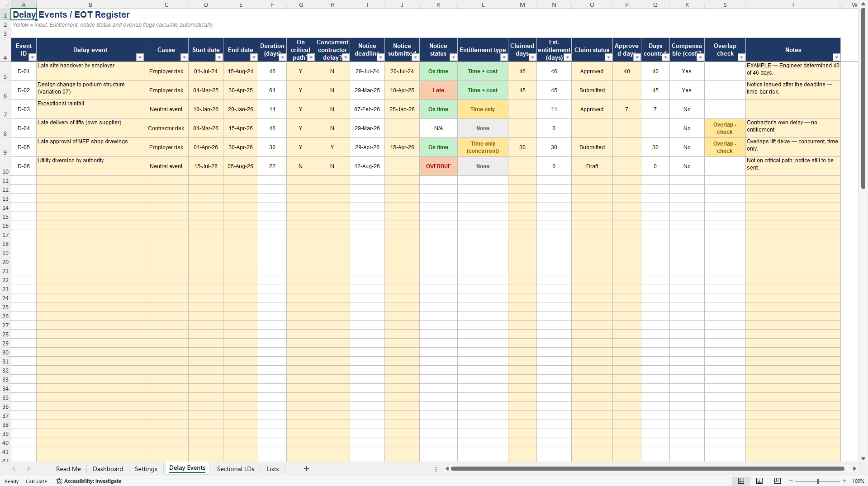This screenshot has height=486, width=868.
Task: Open Claim status filter dropdown
Action: 608,57
